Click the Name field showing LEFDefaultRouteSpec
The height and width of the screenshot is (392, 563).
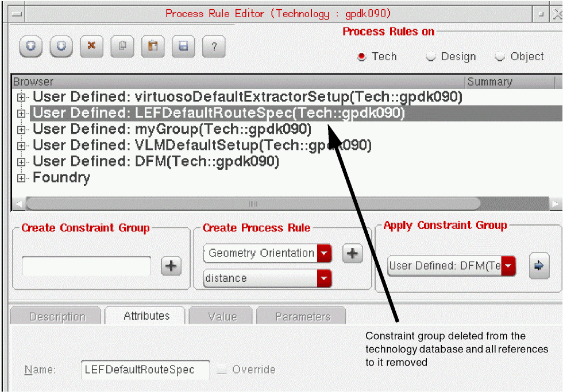[x=145, y=370]
